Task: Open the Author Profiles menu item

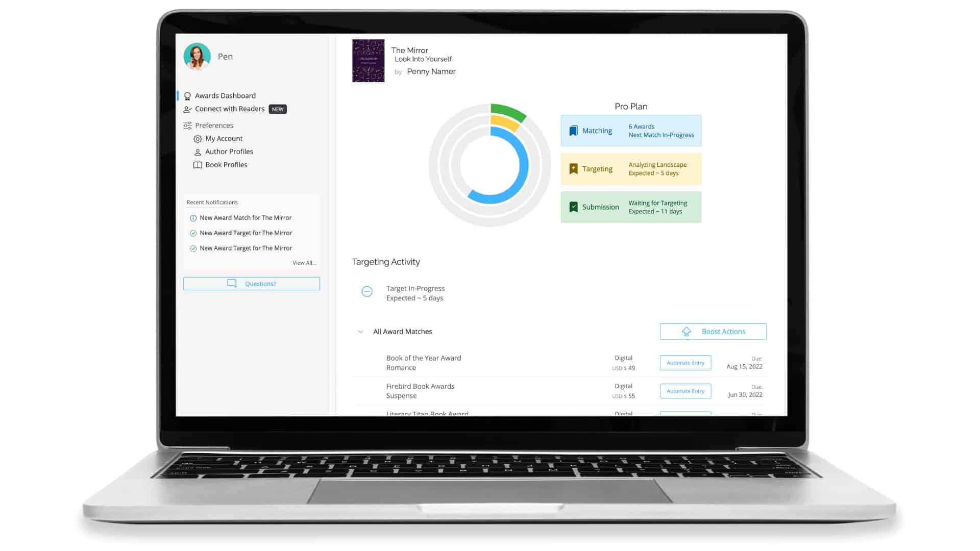Action: (229, 152)
